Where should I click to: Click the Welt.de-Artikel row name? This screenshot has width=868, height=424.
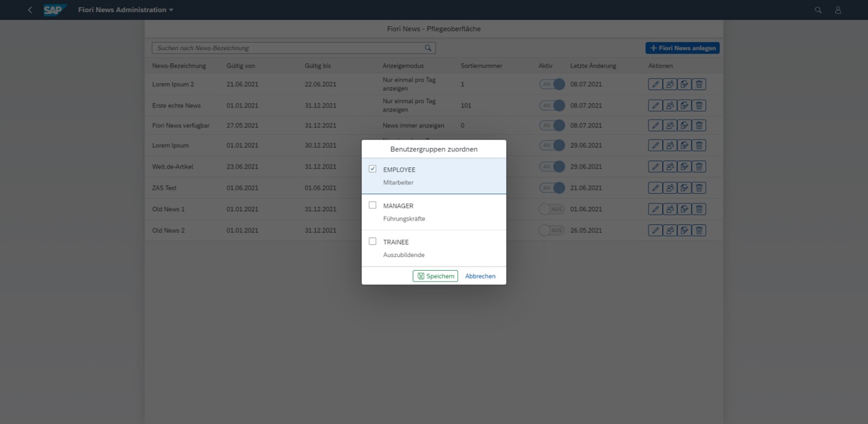point(173,167)
